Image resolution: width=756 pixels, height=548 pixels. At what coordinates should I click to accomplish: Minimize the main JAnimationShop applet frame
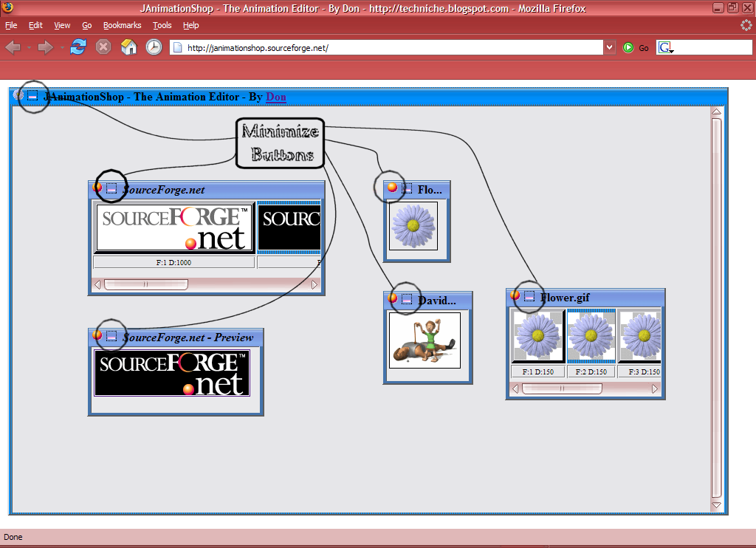[32, 95]
